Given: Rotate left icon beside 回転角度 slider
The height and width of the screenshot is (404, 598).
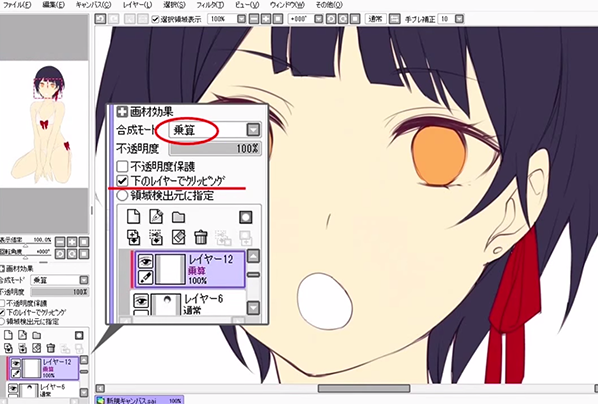Looking at the screenshot, I should tap(60, 254).
